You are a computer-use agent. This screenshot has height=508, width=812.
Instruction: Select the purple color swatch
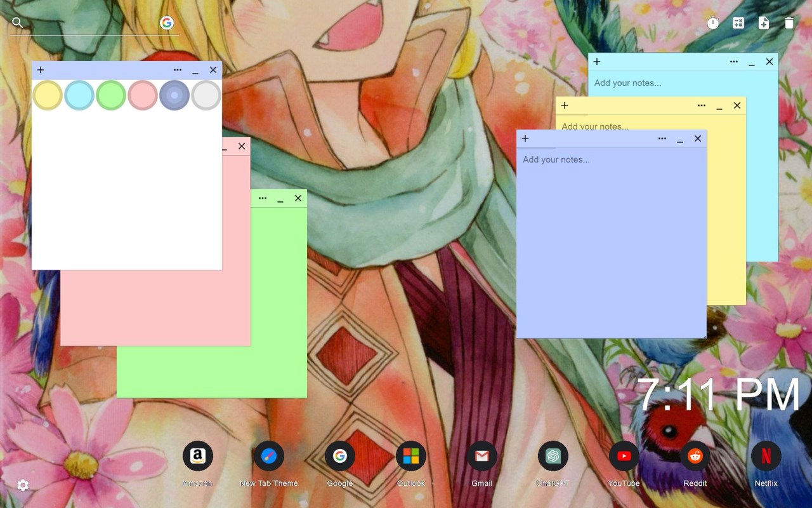[174, 95]
